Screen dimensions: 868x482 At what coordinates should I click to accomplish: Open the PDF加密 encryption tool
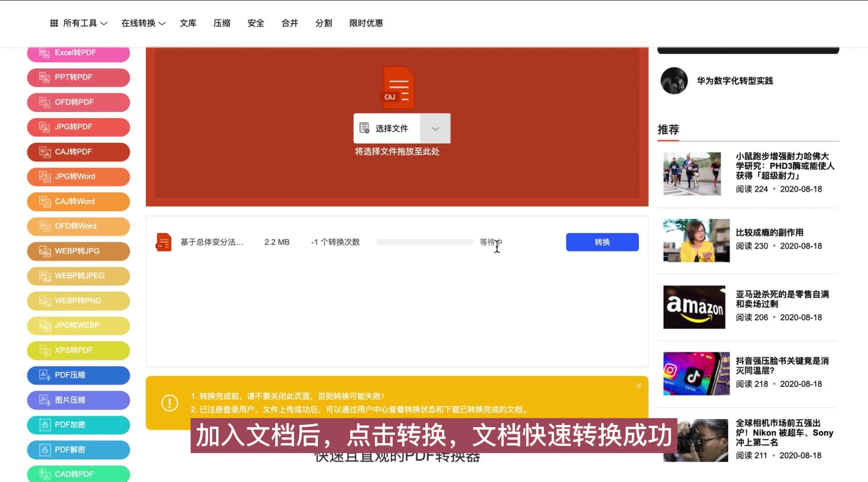[79, 425]
